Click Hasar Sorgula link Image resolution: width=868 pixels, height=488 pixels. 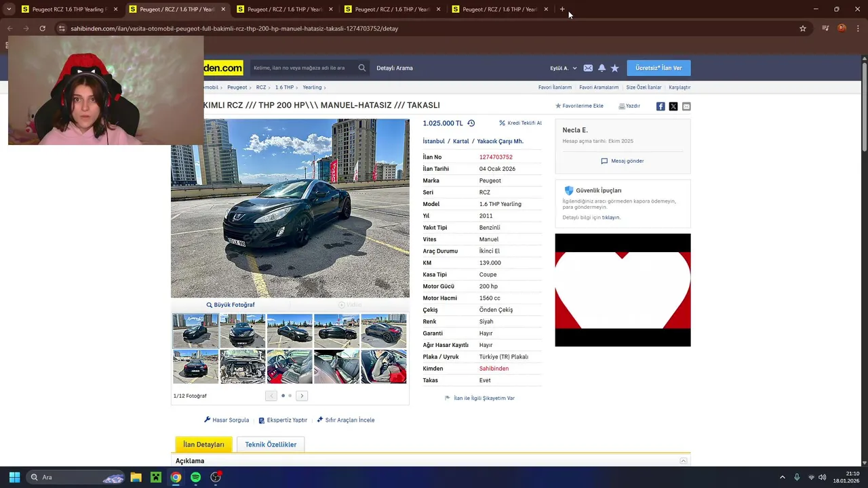[x=226, y=420]
